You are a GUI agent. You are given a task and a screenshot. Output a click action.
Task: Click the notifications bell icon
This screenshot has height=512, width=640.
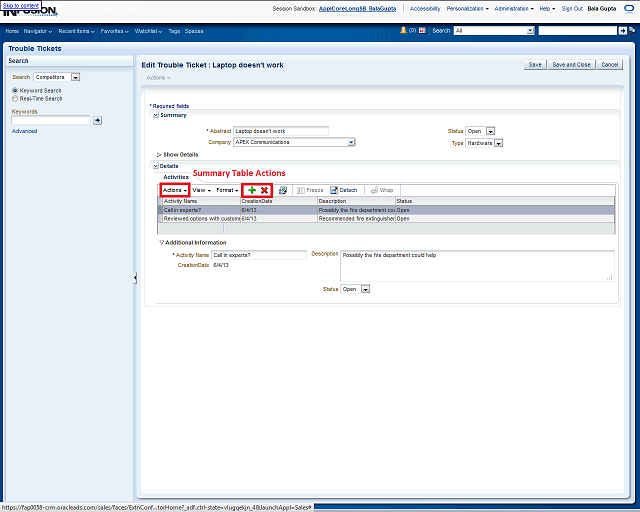(x=404, y=31)
